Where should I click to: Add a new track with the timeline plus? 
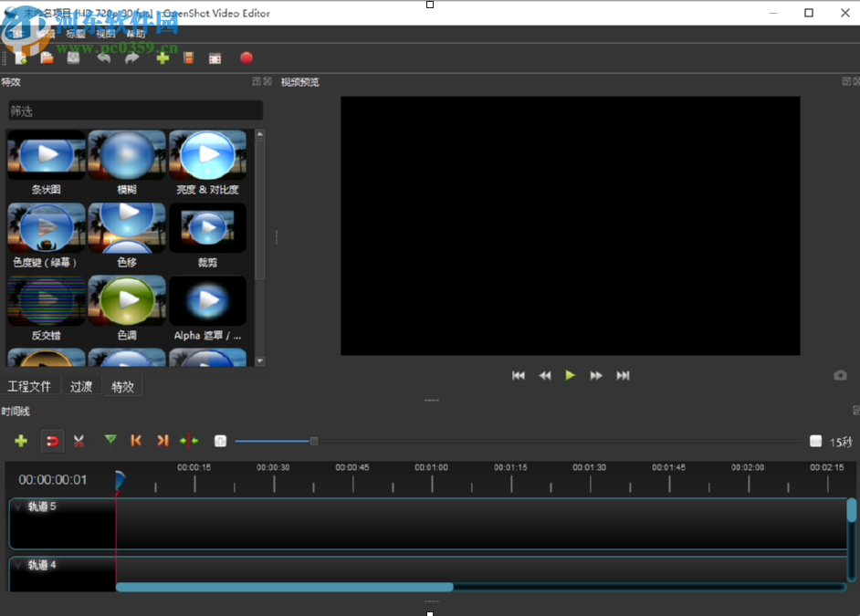coord(20,441)
